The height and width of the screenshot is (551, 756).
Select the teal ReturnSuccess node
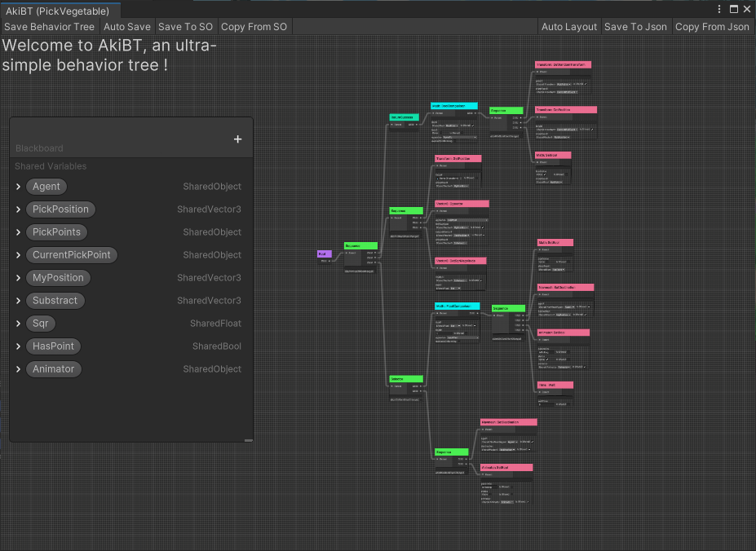tap(404, 117)
